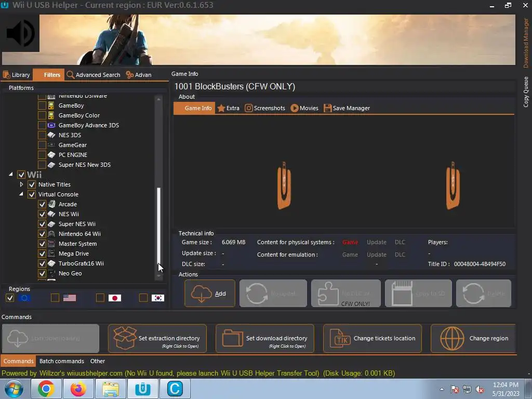Click the Mega Drive console icon
Viewport: 532px width, 399px height.
point(51,254)
